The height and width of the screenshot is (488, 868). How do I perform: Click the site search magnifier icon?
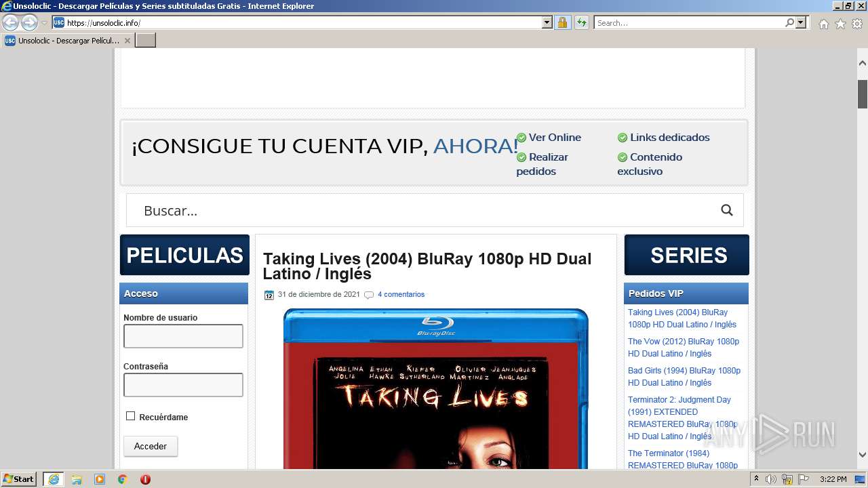[727, 210]
